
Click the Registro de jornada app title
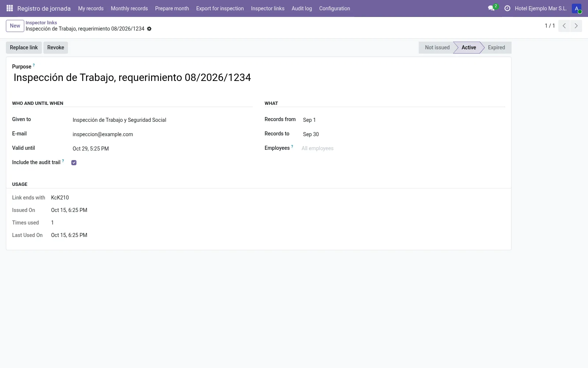44,8
